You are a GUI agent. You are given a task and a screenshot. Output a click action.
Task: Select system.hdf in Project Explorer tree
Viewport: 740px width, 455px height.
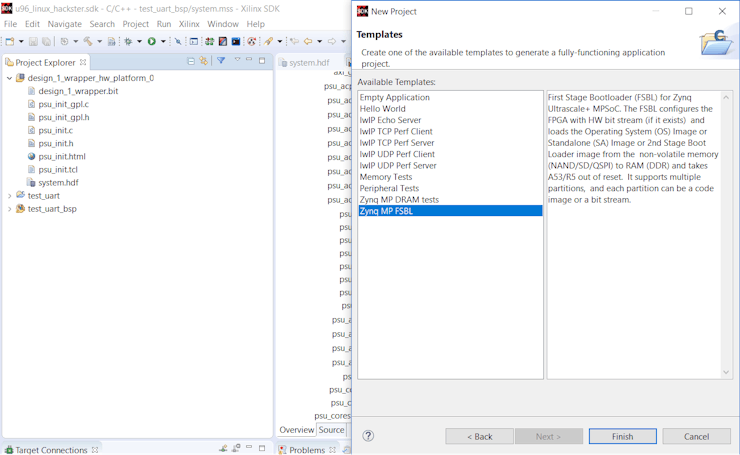click(59, 183)
